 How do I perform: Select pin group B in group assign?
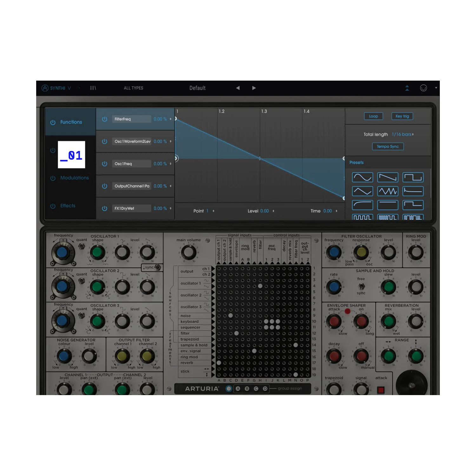coord(247,388)
